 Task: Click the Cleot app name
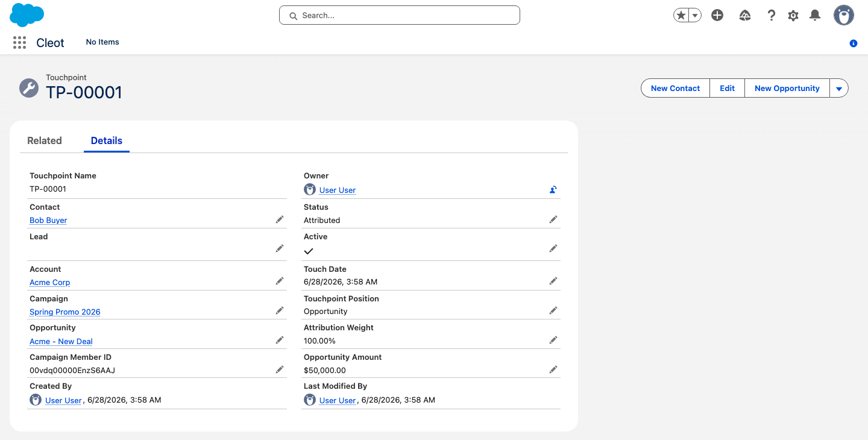pyautogui.click(x=50, y=42)
